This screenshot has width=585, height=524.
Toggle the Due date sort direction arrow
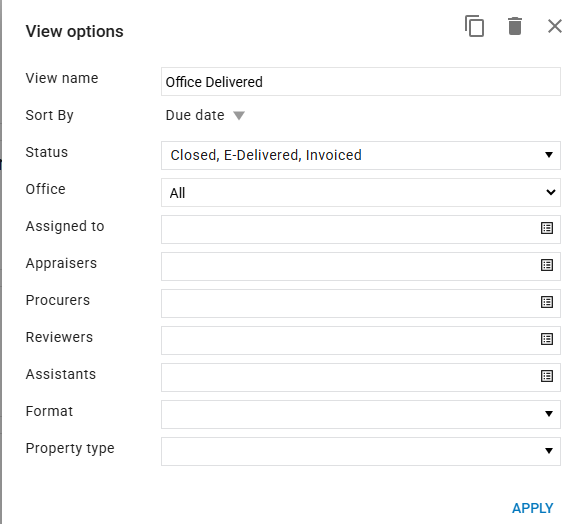tap(239, 116)
